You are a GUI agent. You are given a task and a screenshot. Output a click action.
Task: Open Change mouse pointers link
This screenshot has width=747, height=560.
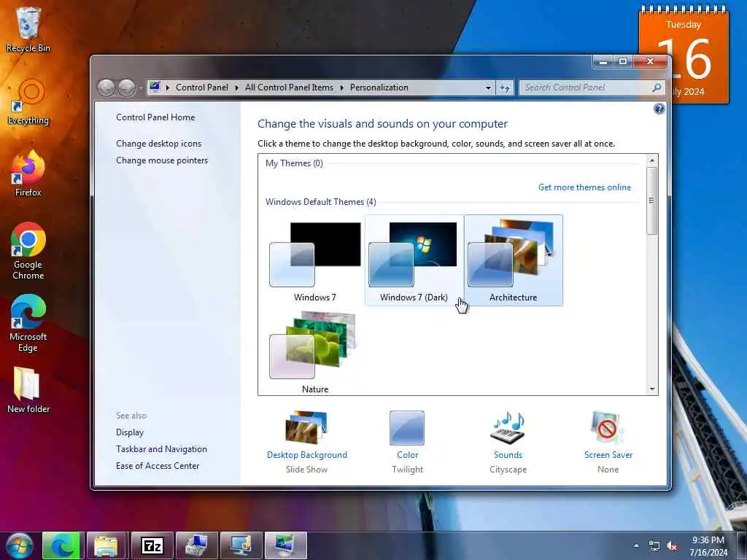(x=162, y=160)
